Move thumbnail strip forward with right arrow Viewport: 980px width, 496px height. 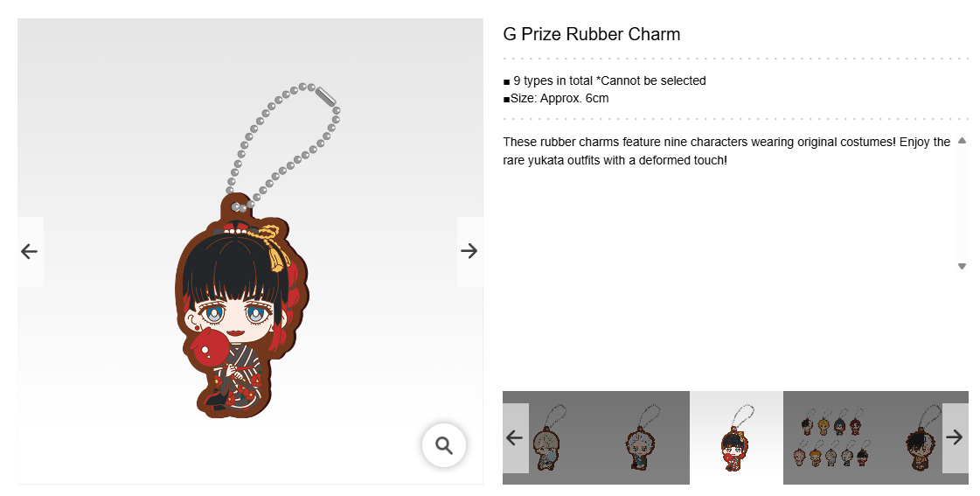tap(955, 438)
